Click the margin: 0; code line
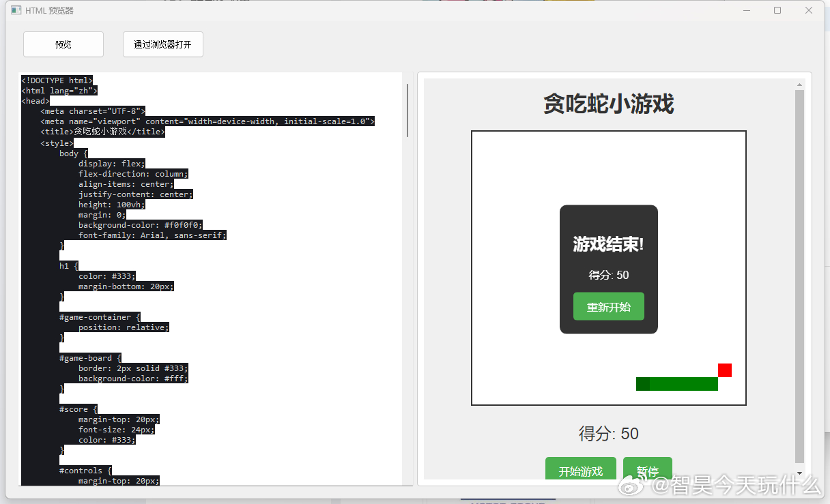Image resolution: width=830 pixels, height=504 pixels. 102,215
